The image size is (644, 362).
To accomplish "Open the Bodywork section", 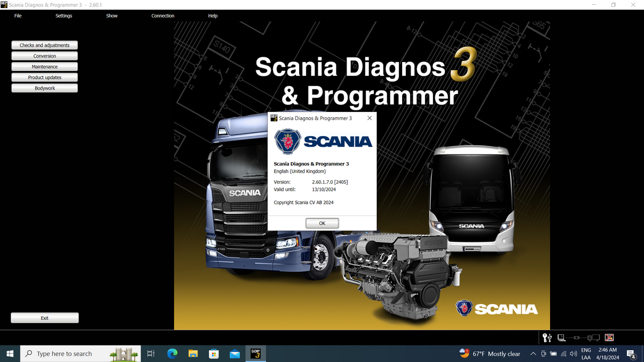I will point(45,88).
